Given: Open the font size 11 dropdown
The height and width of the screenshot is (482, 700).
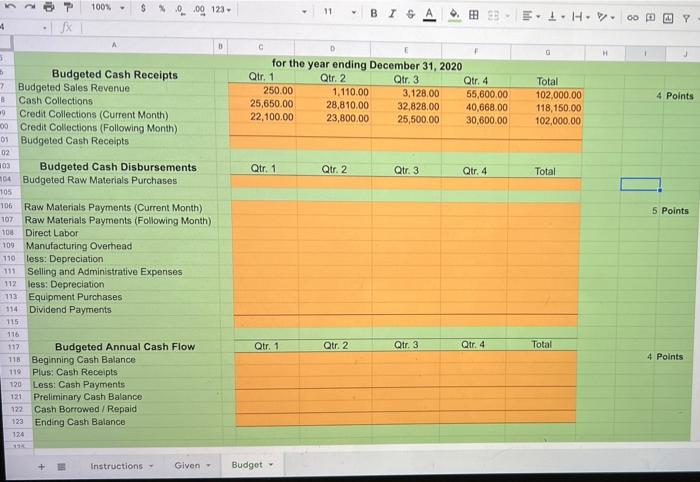Looking at the screenshot, I should tap(339, 12).
